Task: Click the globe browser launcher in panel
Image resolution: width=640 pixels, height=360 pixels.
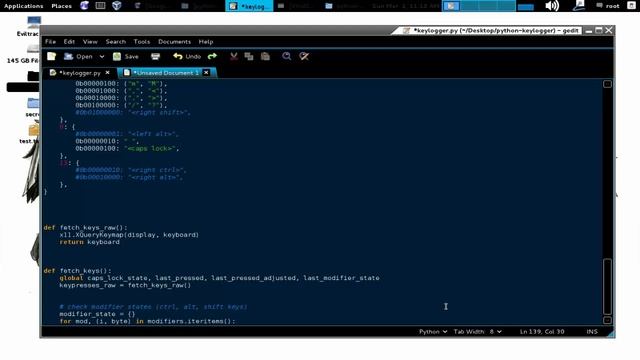Action: tap(84, 6)
